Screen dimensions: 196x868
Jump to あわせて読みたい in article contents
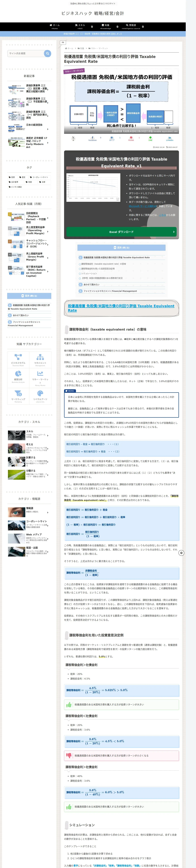click(91, 284)
